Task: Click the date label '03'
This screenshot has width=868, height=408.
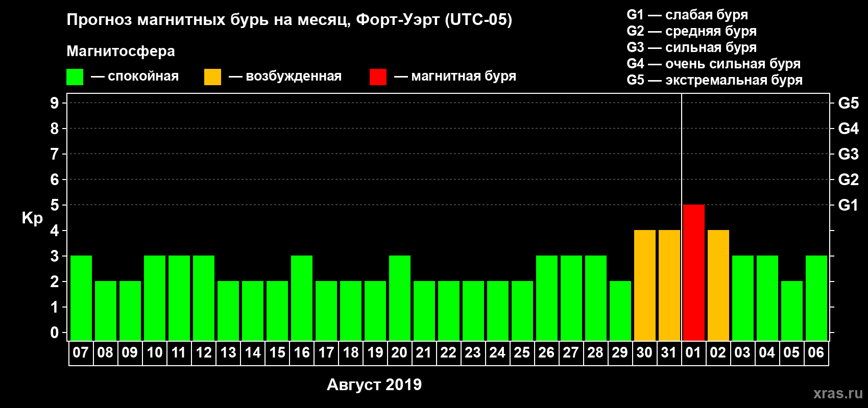Action: [x=742, y=352]
